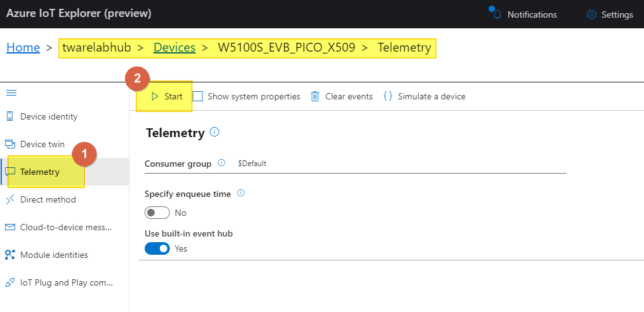Screen dimensions: 644x312
Task: Turn off the Use built-in event hub toggle
Action: coord(157,248)
